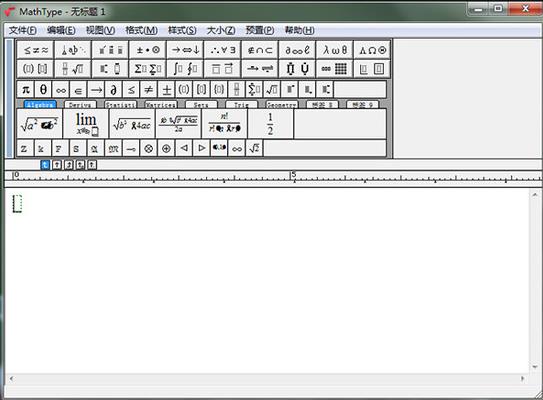Insert the not-equal symbol ≠

pyautogui.click(x=149, y=90)
